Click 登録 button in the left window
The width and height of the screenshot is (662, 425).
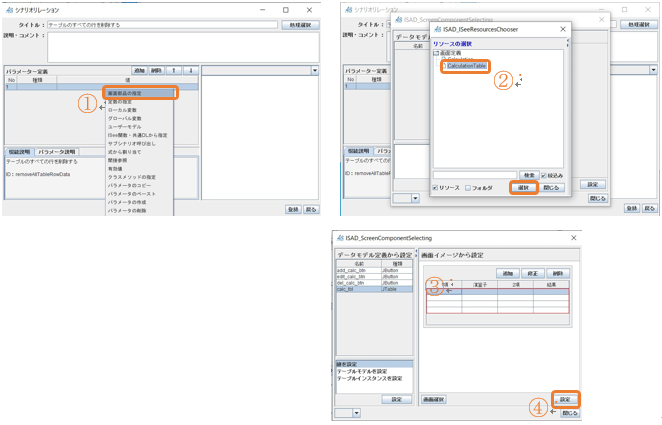[293, 209]
